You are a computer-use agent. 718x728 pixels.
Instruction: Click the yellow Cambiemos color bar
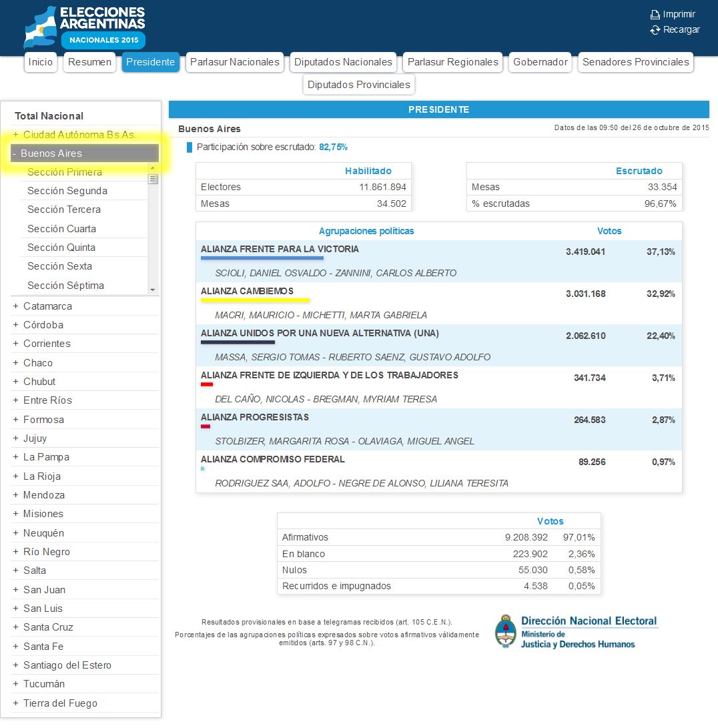pos(255,301)
